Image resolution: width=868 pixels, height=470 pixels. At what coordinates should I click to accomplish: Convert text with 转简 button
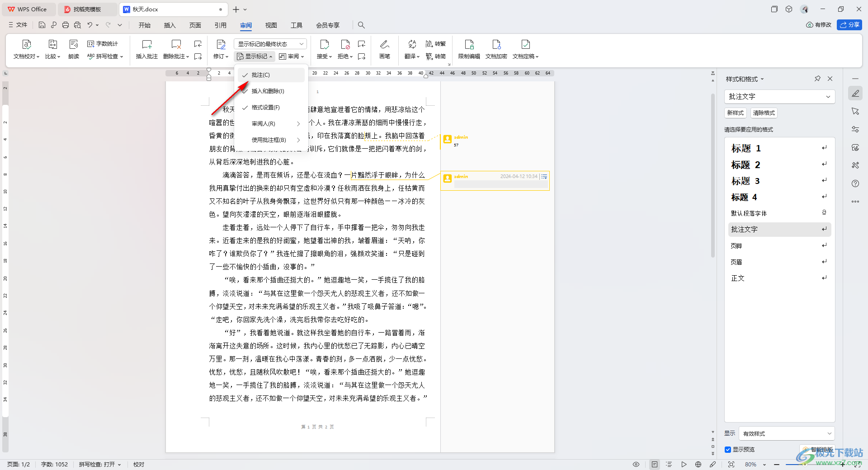[x=436, y=56]
